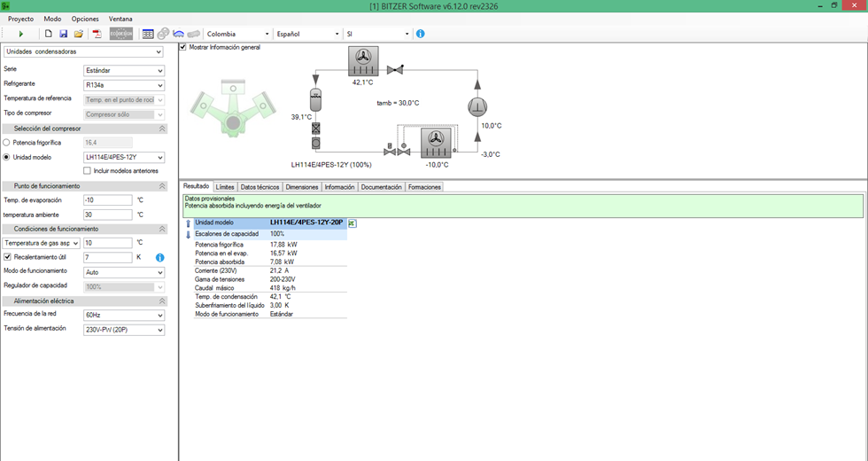Switch to the Límites tab
868x461 pixels.
click(225, 187)
